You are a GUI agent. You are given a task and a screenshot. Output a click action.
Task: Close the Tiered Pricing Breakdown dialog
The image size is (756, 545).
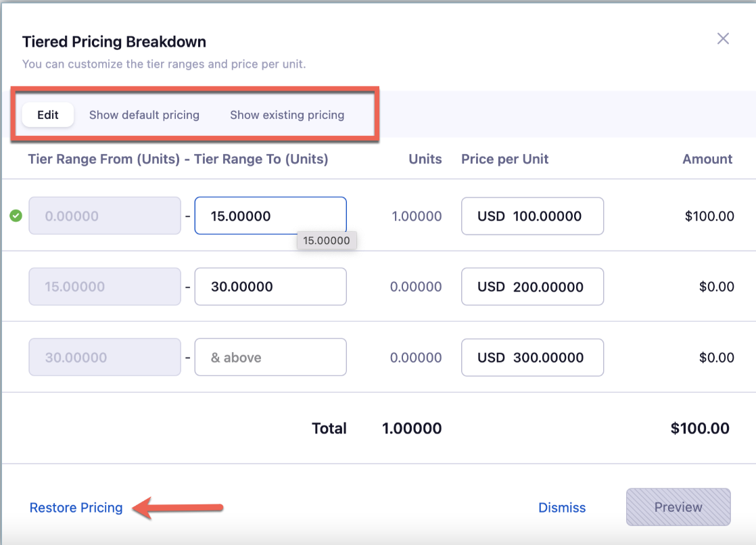(723, 39)
